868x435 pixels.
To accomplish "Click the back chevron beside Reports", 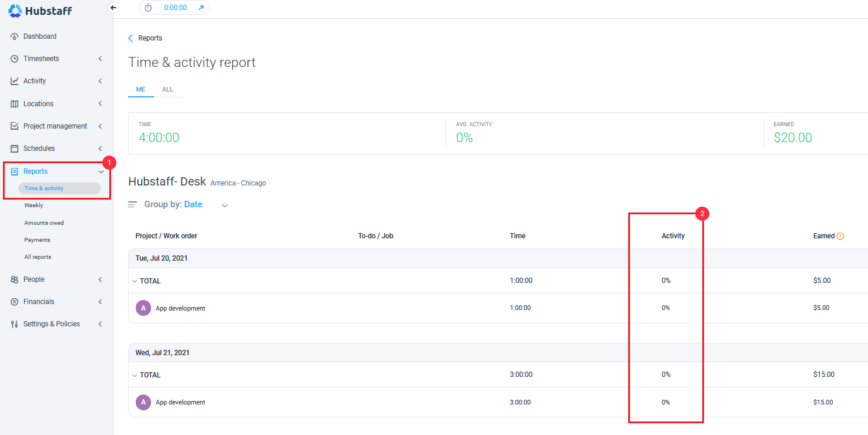I will (x=130, y=38).
